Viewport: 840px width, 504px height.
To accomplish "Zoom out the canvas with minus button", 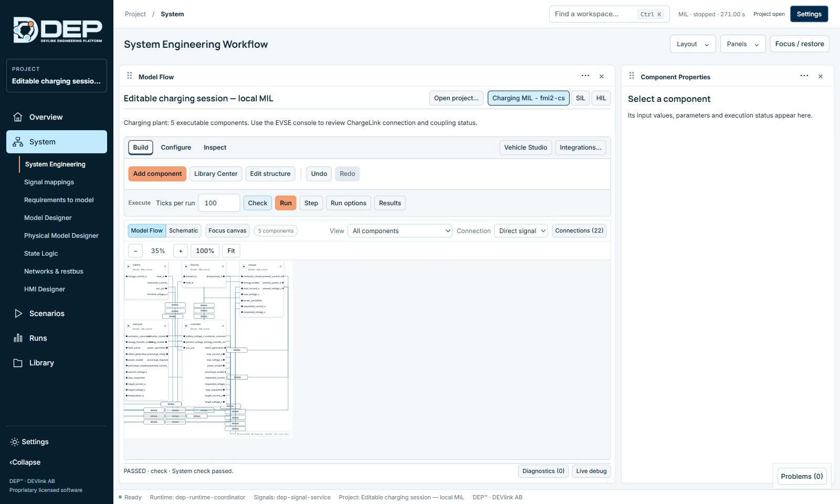I will pyautogui.click(x=135, y=251).
